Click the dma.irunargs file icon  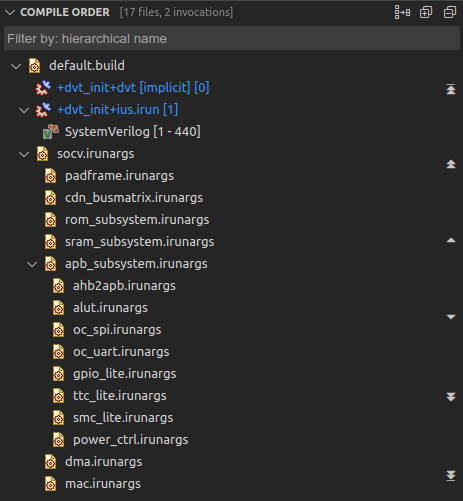point(50,462)
